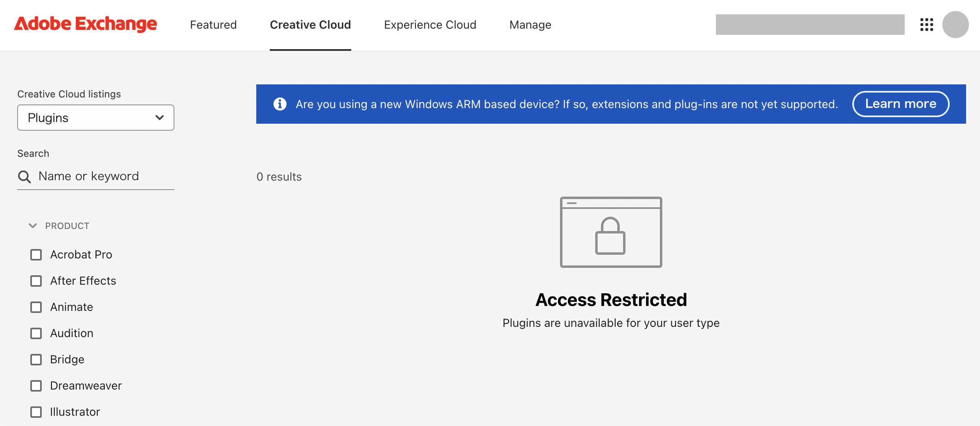Enable the After Effects filter checkbox
980x426 pixels.
(x=36, y=281)
